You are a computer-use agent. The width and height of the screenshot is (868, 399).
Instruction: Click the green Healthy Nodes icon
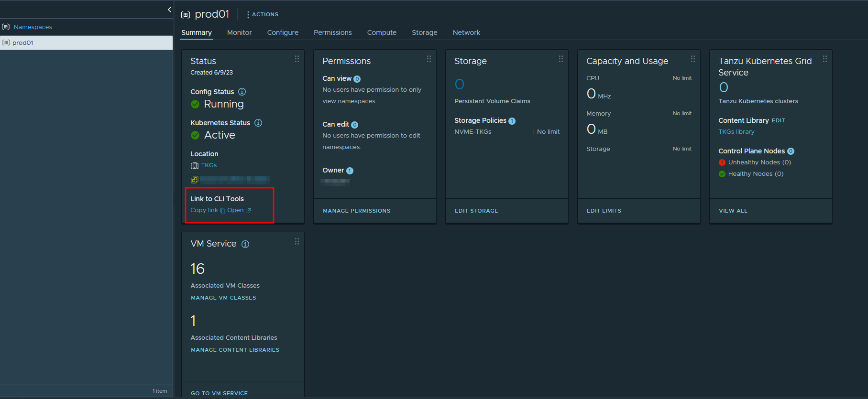722,174
